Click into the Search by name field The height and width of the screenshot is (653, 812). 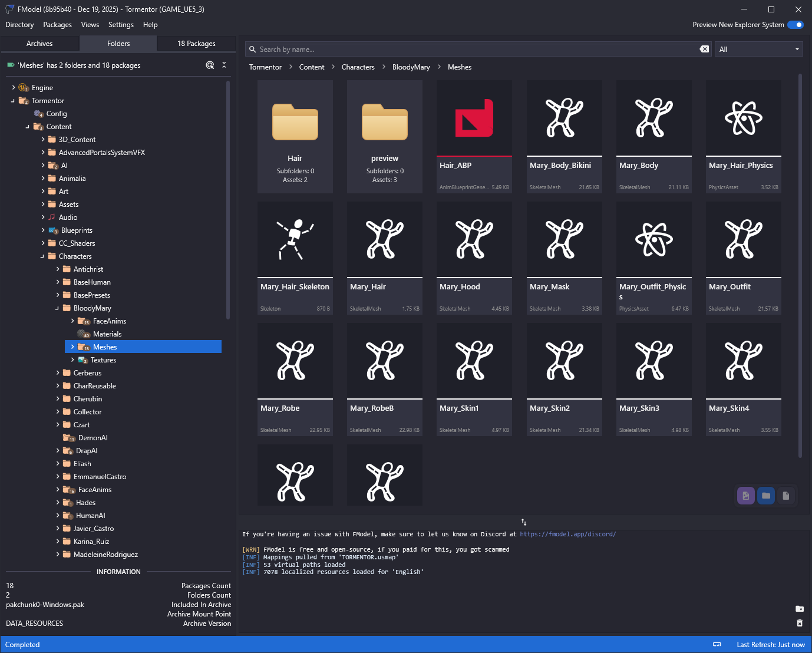[x=471, y=50]
